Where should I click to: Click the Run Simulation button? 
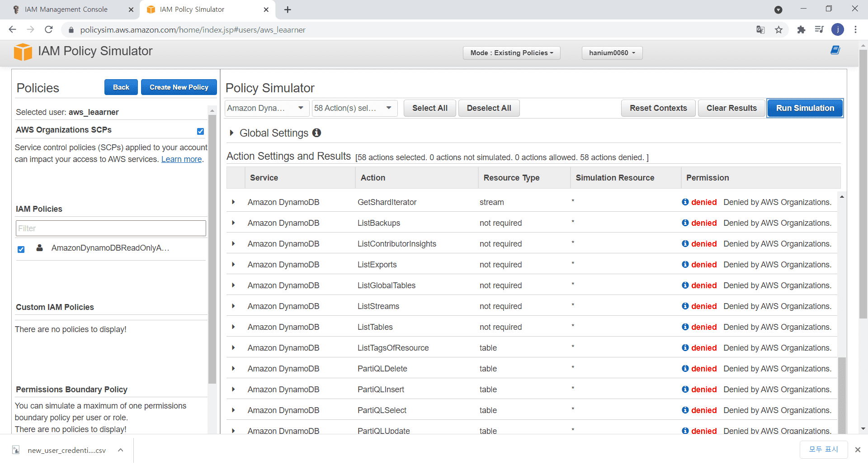(805, 108)
